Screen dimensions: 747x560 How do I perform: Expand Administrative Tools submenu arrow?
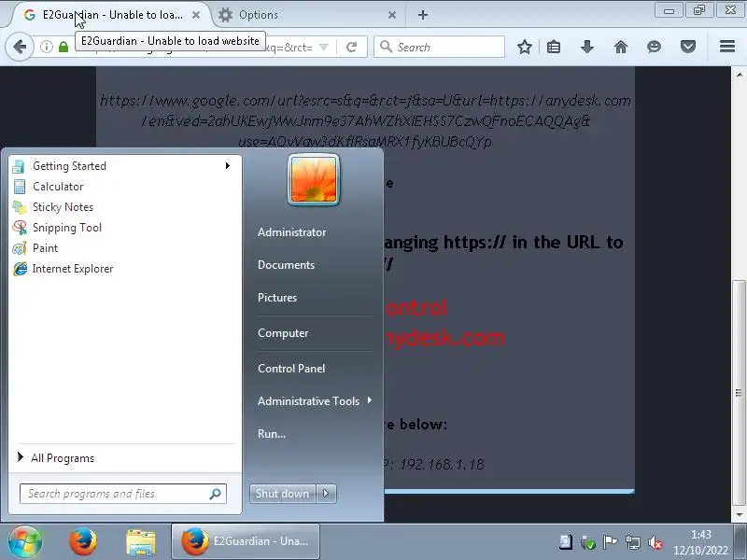pos(370,400)
